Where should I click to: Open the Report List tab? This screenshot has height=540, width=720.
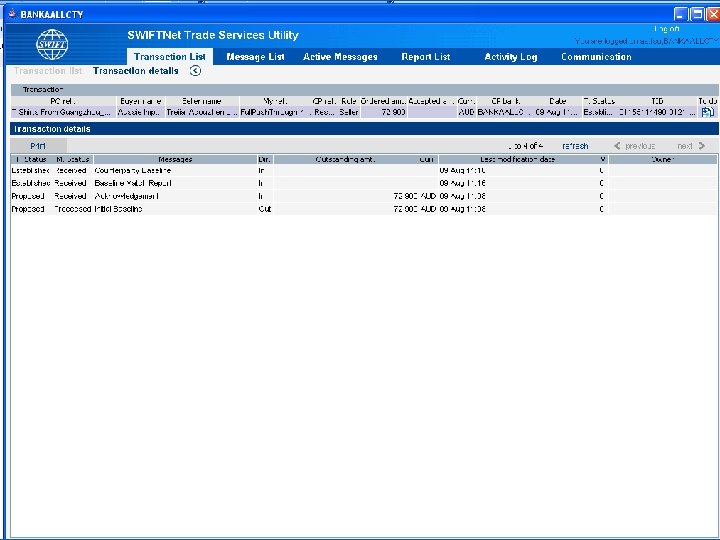point(426,57)
